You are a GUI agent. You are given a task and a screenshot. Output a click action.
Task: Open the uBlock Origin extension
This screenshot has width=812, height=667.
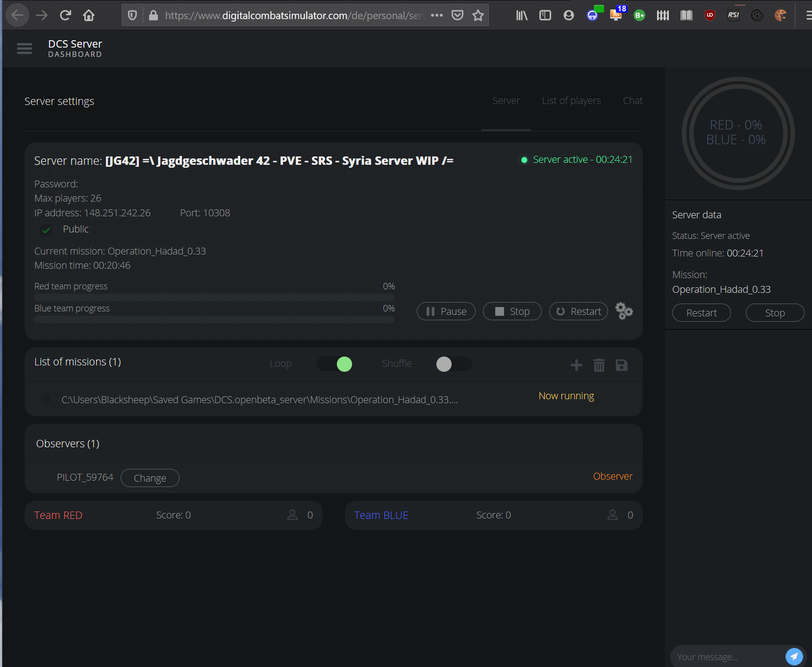tap(710, 15)
